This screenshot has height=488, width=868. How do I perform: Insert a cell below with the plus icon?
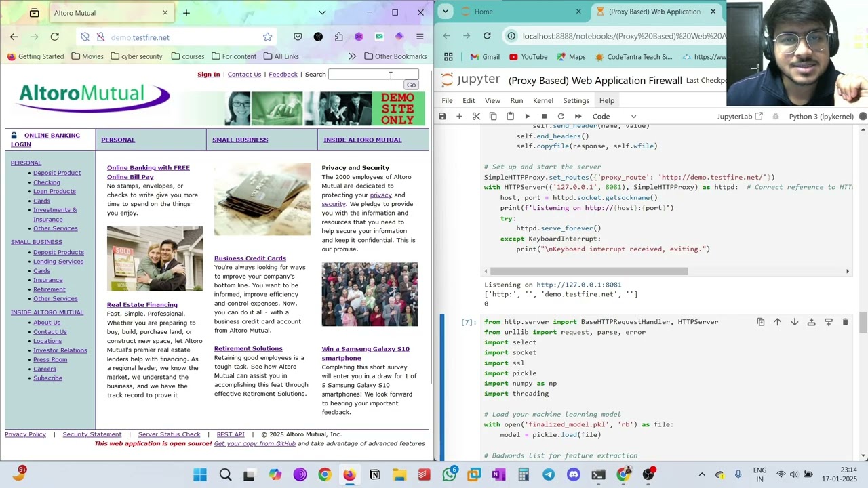[x=459, y=117]
